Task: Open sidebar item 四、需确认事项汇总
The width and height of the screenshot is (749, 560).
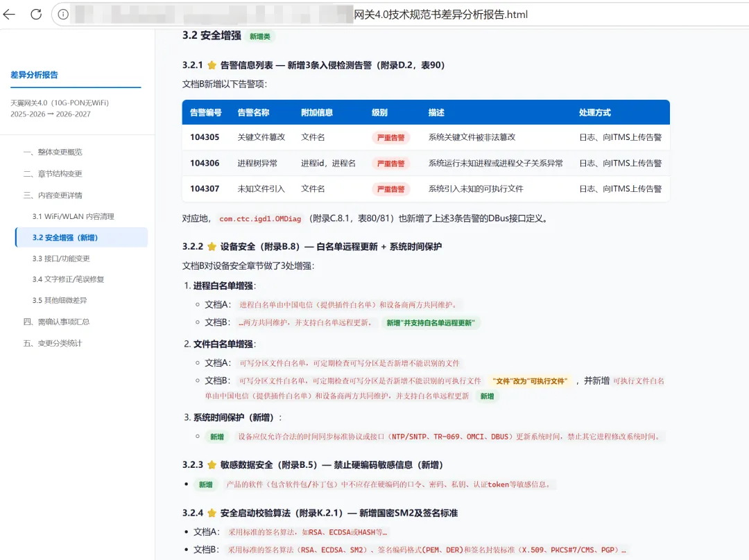Action: point(56,322)
